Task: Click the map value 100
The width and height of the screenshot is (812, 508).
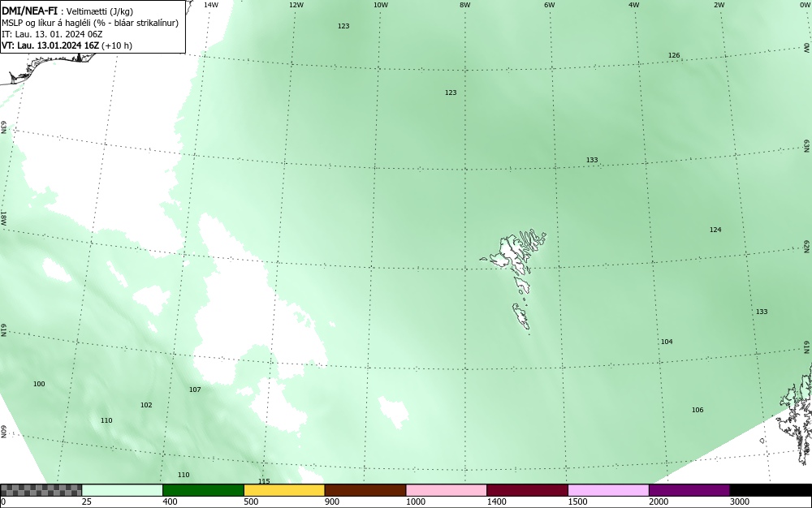Action: tap(39, 384)
